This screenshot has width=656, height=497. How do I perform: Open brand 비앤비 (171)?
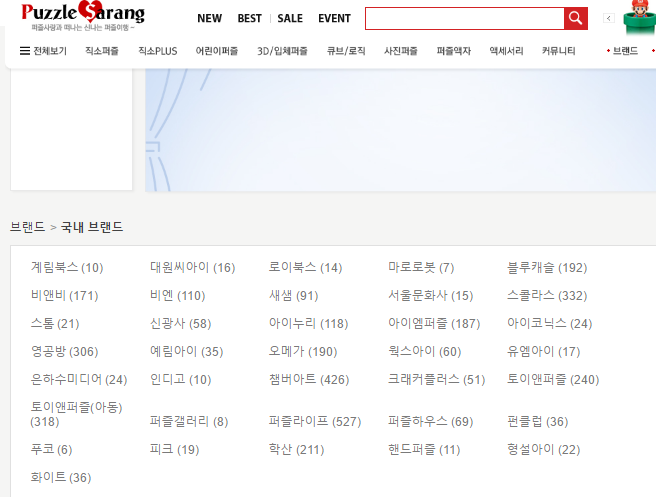pos(64,295)
